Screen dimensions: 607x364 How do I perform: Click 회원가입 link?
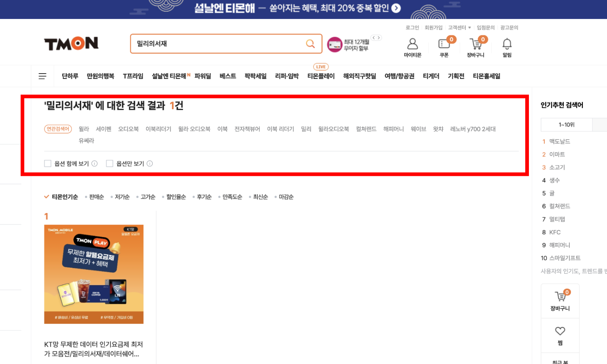tap(433, 28)
